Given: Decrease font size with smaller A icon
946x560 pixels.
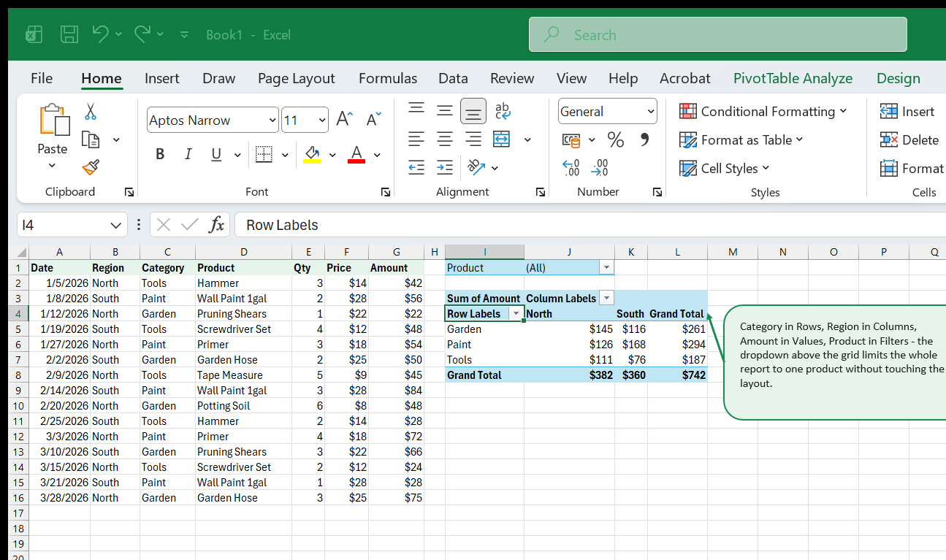Looking at the screenshot, I should pos(374,120).
